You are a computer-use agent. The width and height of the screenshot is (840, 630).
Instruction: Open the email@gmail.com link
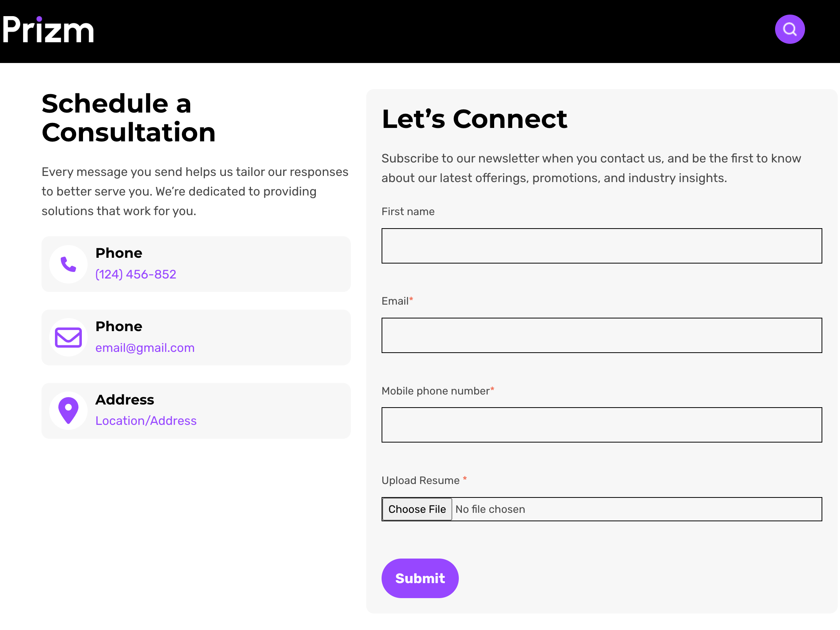coord(145,348)
